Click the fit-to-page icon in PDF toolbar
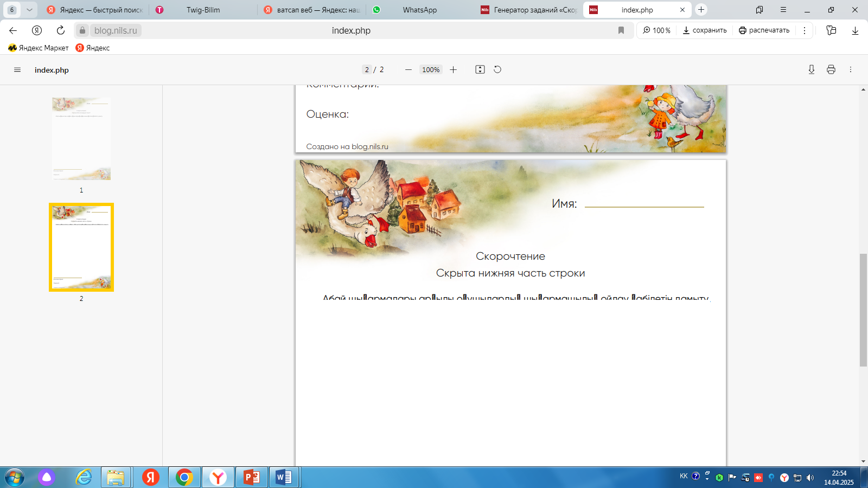Screen dimensions: 868x488 480,69
